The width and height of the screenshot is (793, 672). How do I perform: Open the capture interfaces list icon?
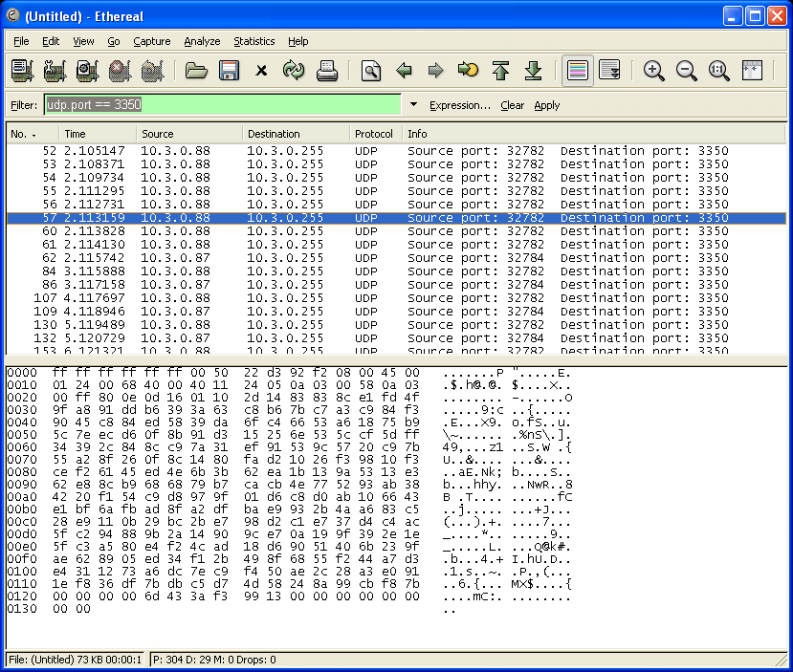[x=22, y=70]
